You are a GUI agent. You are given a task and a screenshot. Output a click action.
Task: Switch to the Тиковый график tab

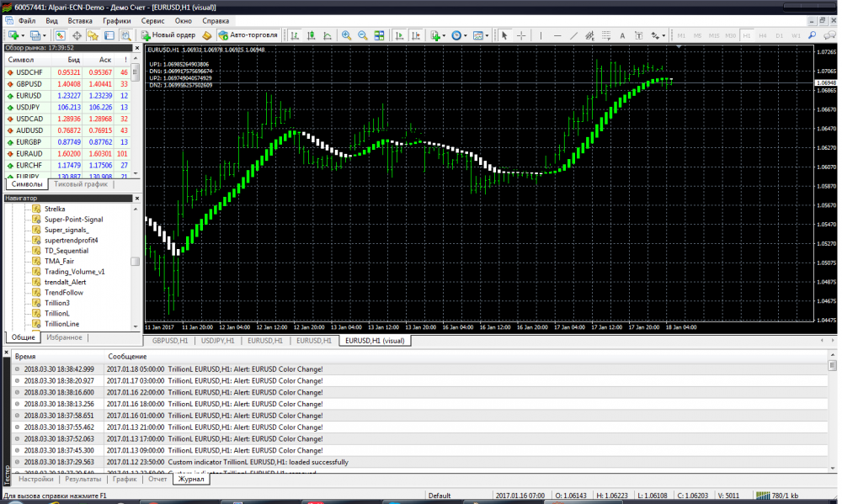click(81, 184)
